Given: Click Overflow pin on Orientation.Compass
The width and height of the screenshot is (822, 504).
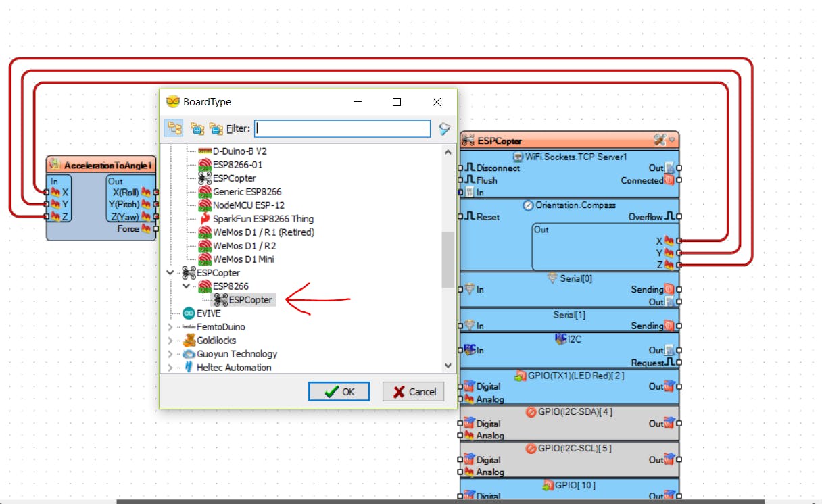Looking at the screenshot, I should click(x=679, y=217).
